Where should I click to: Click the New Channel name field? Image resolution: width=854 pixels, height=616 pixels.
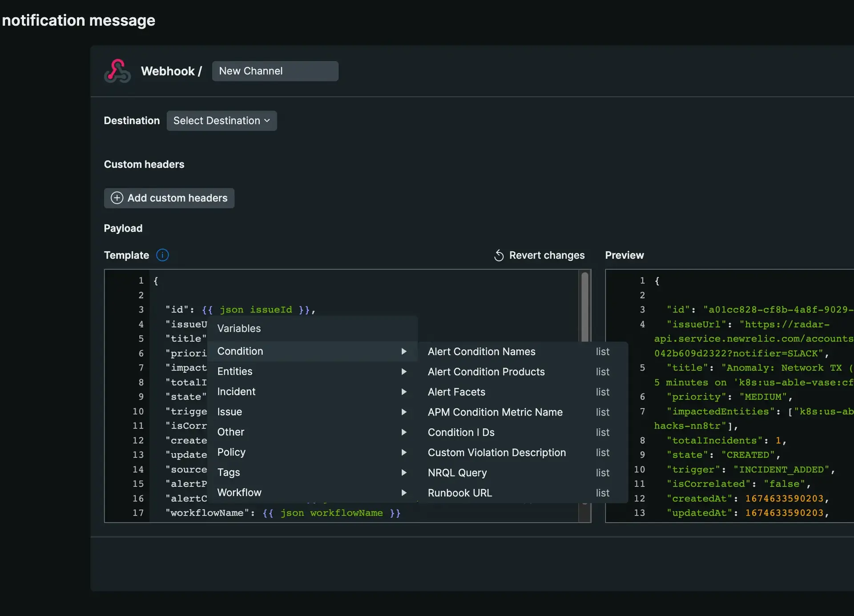[x=275, y=71]
